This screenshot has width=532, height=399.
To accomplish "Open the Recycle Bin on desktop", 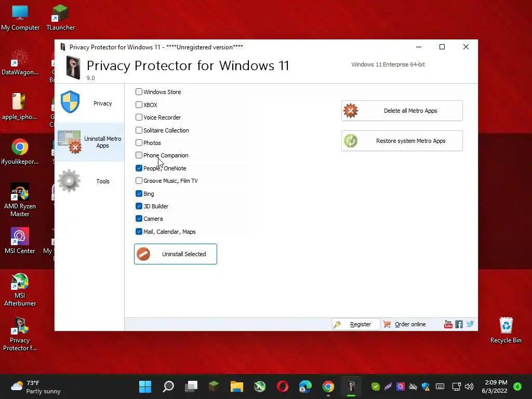I will click(x=506, y=330).
